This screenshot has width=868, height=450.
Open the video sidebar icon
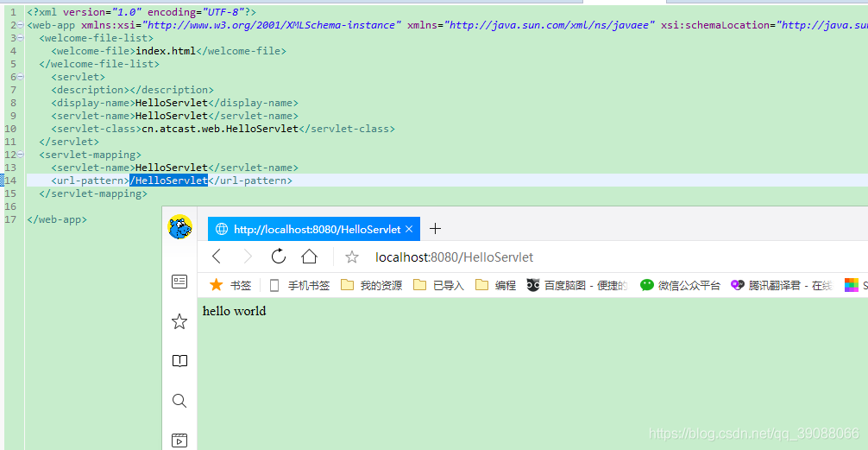click(179, 440)
